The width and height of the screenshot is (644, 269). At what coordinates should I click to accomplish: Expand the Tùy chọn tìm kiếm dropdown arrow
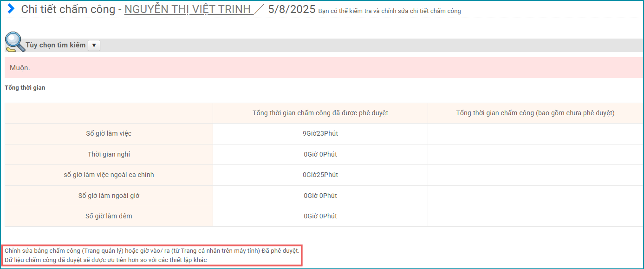(94, 45)
